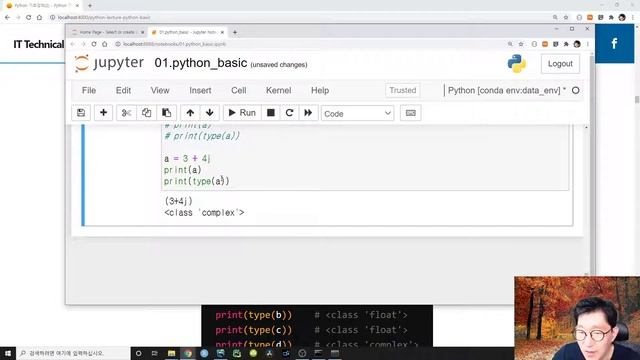Screen dimensions: 640x360
Task: Run the current cell
Action: [x=242, y=113]
